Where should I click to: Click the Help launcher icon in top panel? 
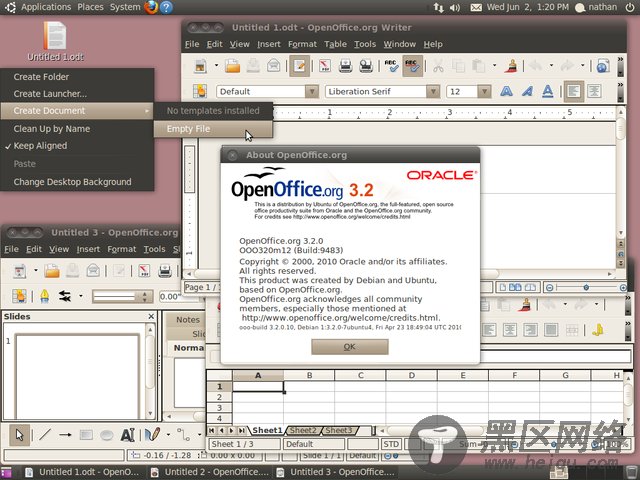pos(166,7)
